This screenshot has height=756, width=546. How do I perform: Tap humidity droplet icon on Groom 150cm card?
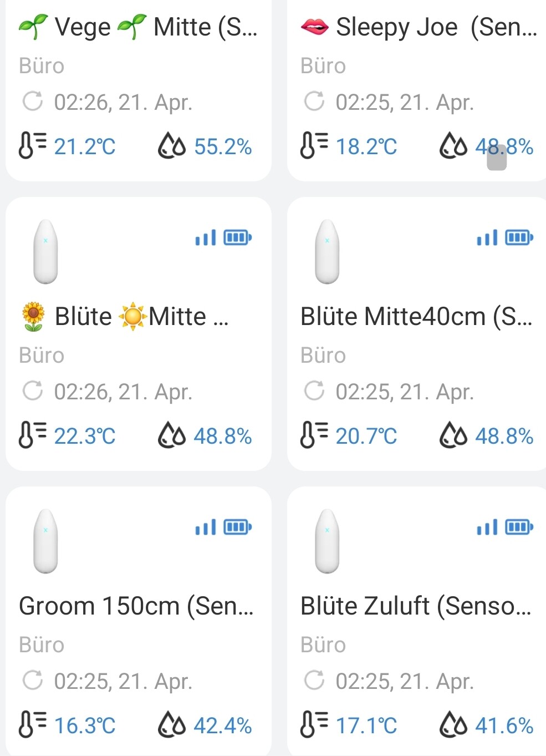(171, 724)
